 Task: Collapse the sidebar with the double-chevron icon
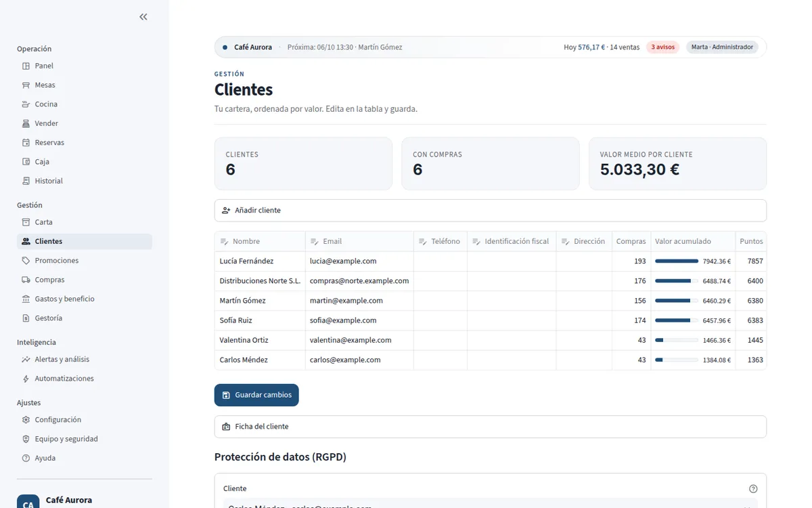(143, 17)
